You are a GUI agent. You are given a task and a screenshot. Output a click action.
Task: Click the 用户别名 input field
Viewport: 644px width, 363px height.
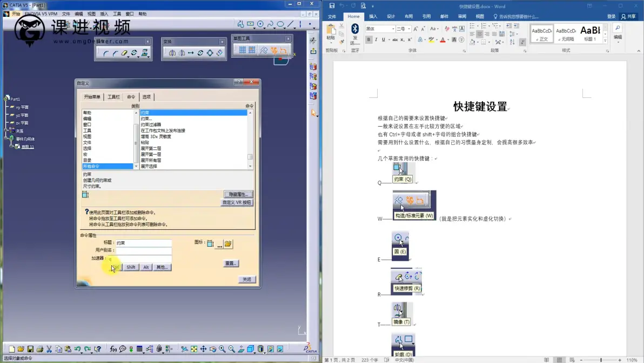[x=144, y=250]
